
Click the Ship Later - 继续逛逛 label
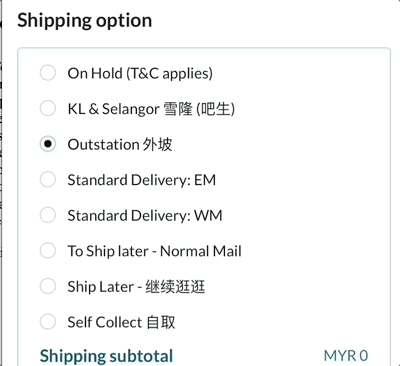point(136,287)
